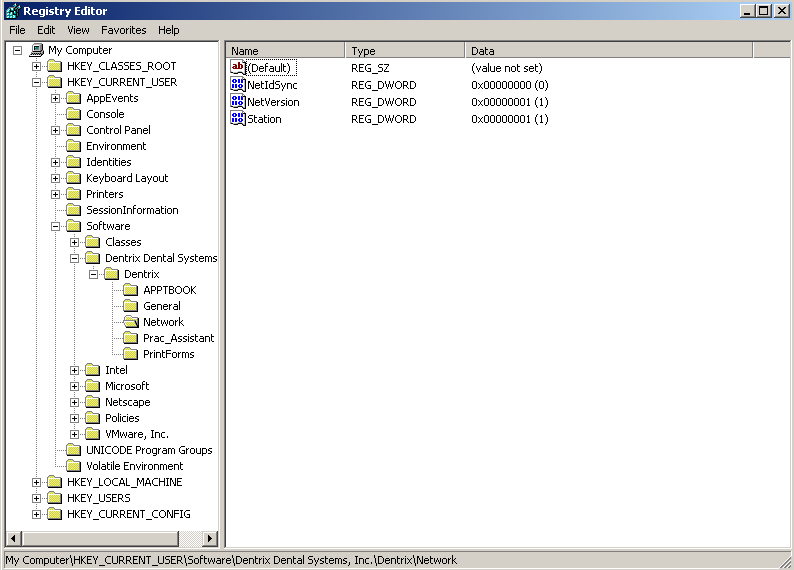Screen dimensions: 794x570
Task: Click the tree pane horizontal scrollbar thumb
Action: coord(100,539)
